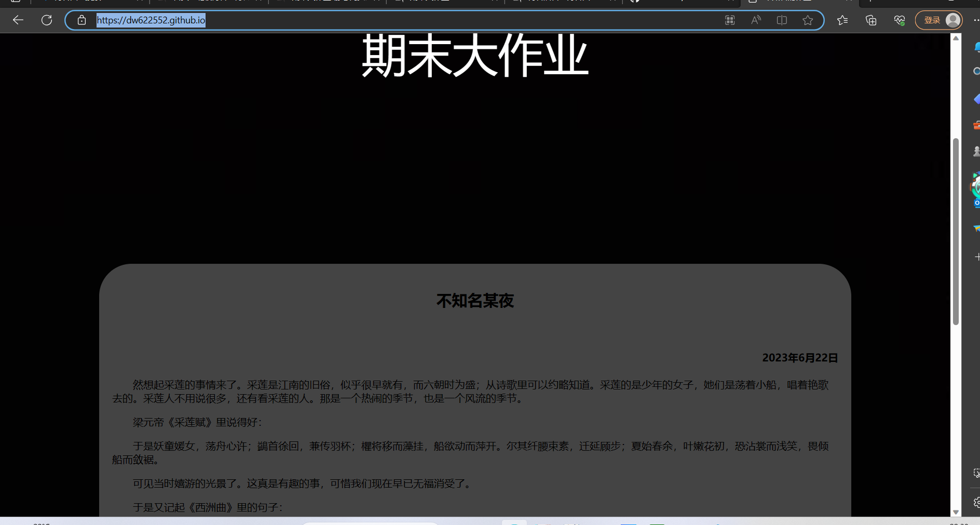Open the Collections icon in the toolbar

(x=871, y=20)
